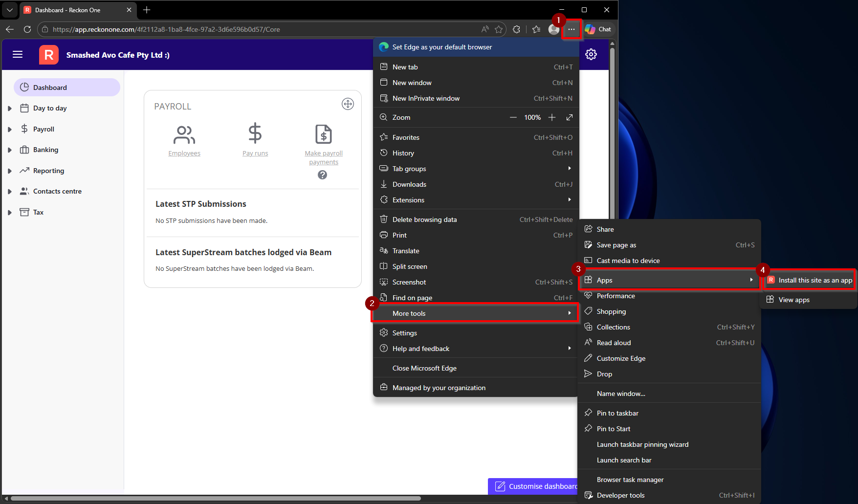Open the Extensions submenu
This screenshot has width=858, height=504.
click(x=476, y=200)
